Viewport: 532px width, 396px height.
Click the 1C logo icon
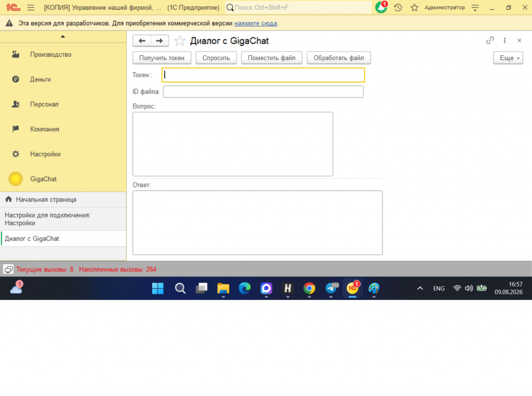click(x=13, y=7)
